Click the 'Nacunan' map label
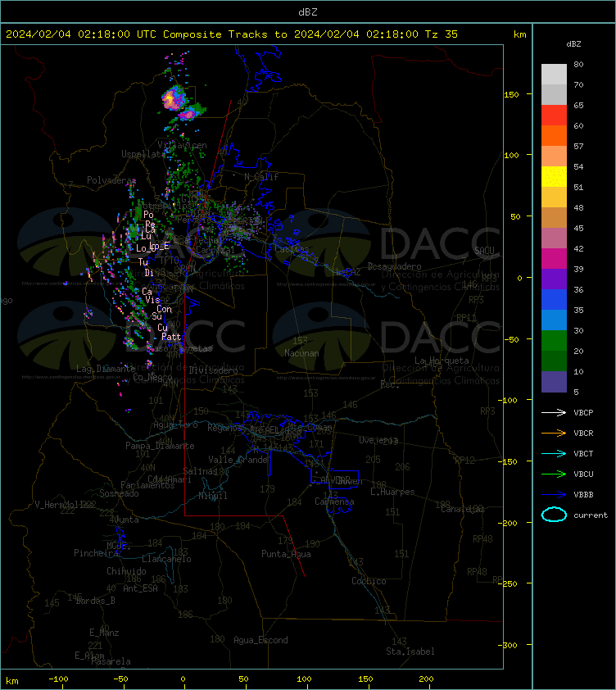Screen dimensions: 616x690 [301, 353]
